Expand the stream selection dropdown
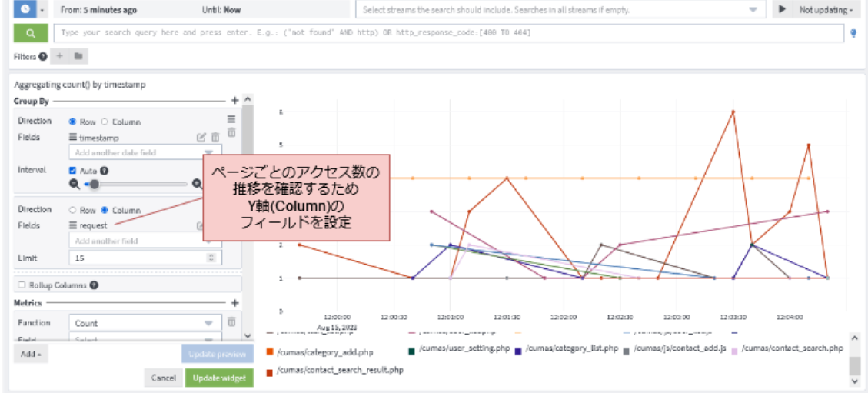The height and width of the screenshot is (393, 868). coord(753,10)
